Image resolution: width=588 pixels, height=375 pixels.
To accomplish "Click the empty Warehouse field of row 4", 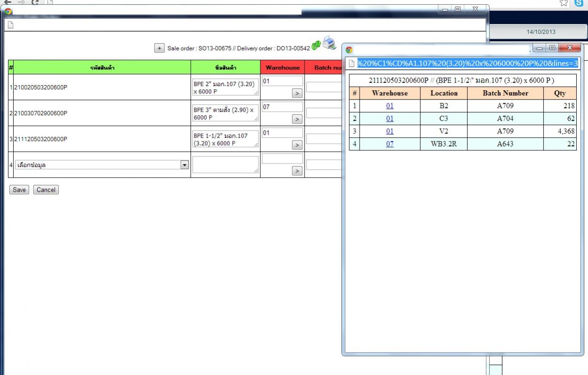I will click(x=282, y=159).
